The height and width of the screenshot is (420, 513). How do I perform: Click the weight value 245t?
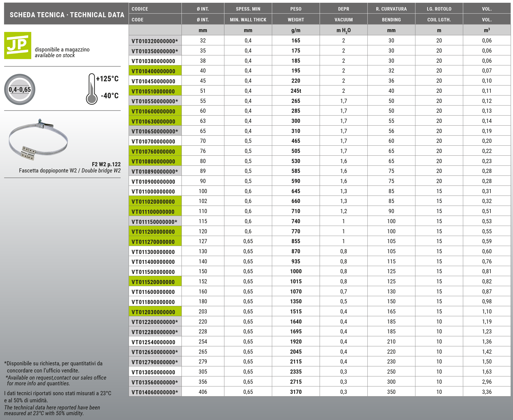click(296, 91)
